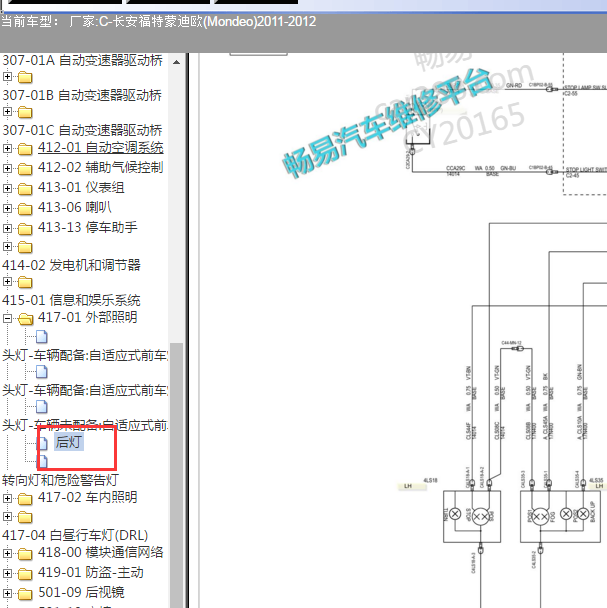
Task: Select the 307-01B 自动变速器驱动桥 label
Action: [x=82, y=95]
